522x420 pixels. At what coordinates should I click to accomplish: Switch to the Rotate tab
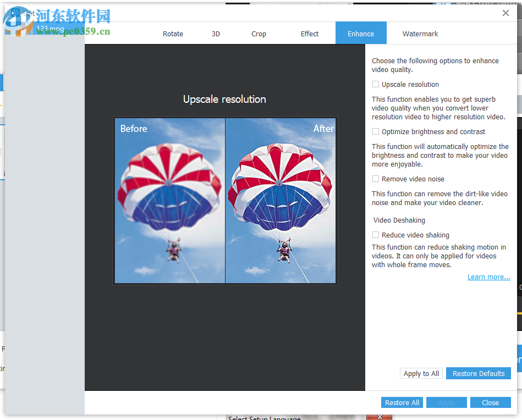(173, 34)
